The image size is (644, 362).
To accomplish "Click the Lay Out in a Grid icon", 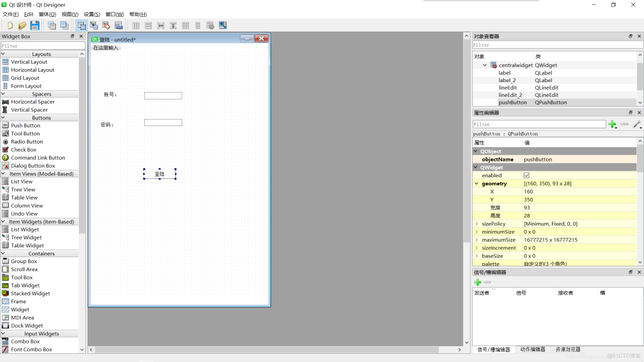I will [x=184, y=25].
